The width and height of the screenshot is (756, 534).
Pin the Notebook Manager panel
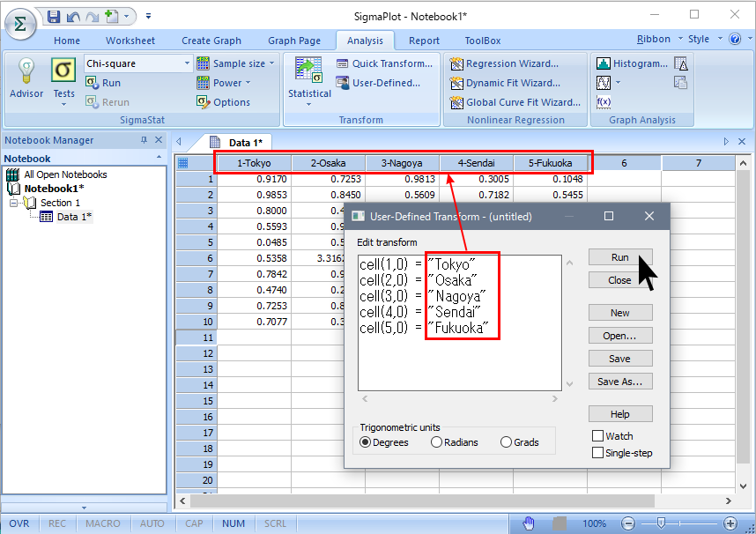(144, 140)
